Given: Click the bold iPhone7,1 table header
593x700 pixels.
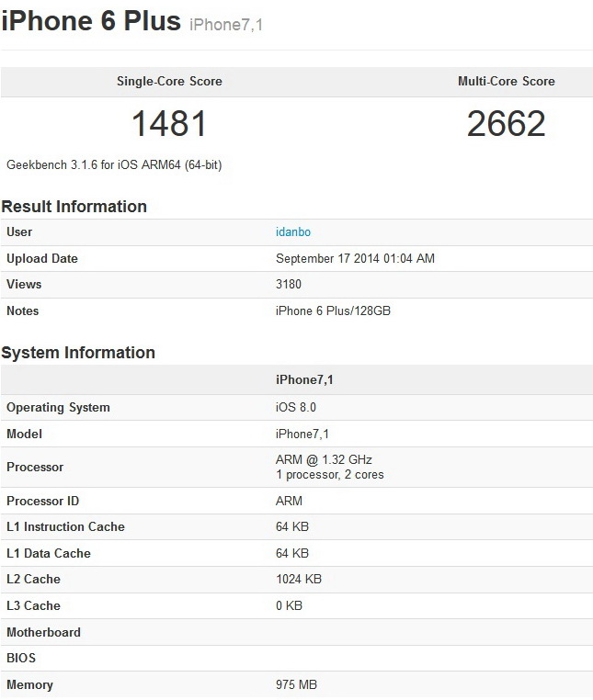Looking at the screenshot, I should [304, 380].
